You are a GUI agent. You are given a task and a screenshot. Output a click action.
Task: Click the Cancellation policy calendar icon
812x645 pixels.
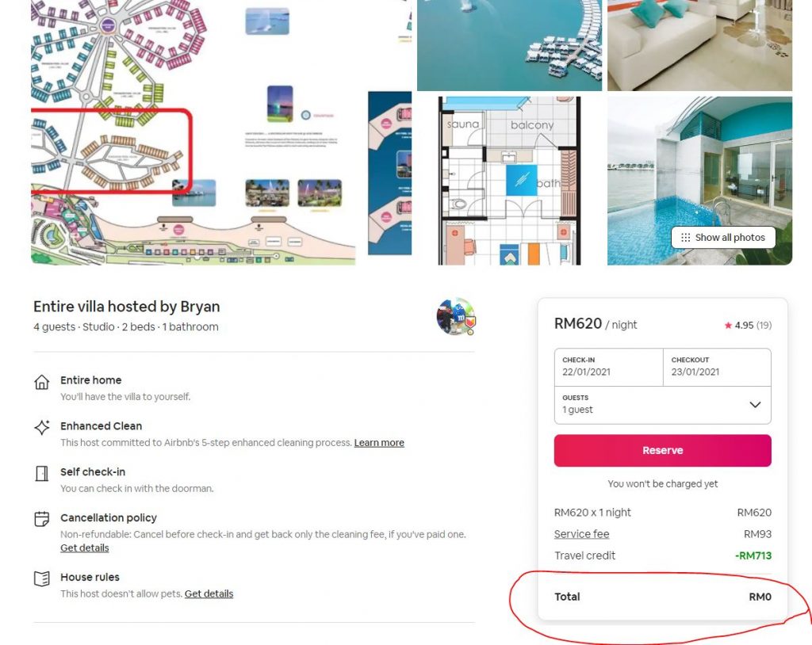tap(42, 519)
